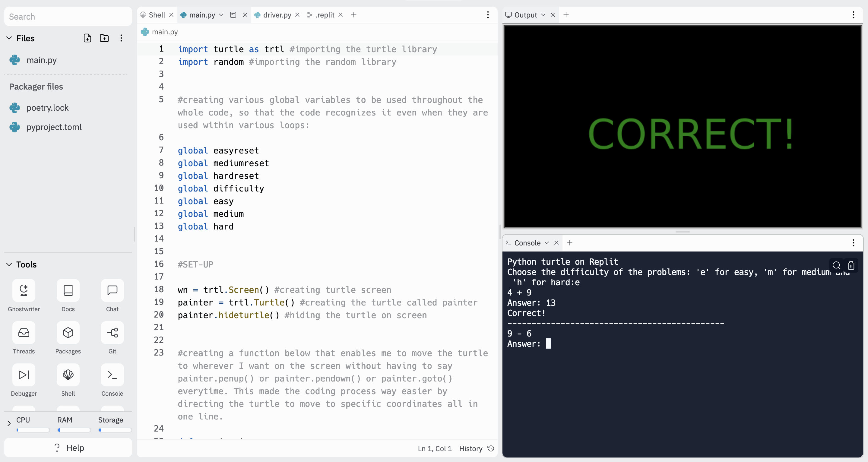Viewport: 868px width, 462px height.
Task: Toggle the main.py tab markdown preview icon
Action: (233, 15)
